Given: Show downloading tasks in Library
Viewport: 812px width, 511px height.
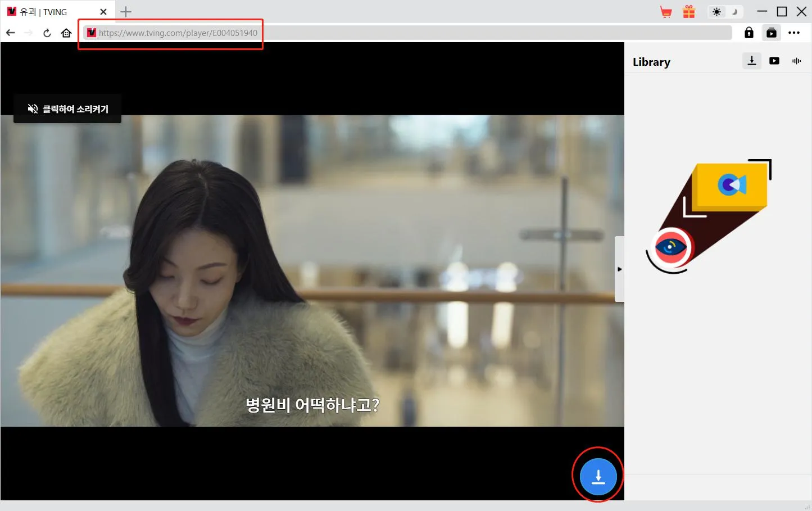Looking at the screenshot, I should tap(752, 61).
